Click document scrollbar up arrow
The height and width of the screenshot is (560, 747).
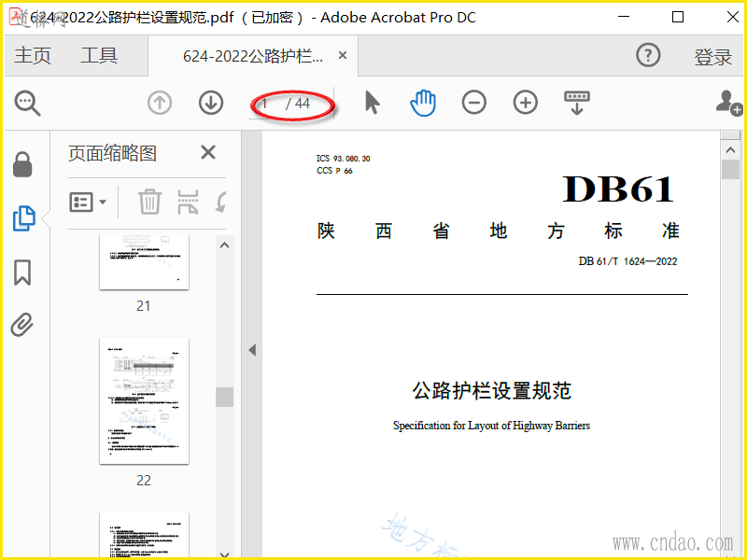point(730,150)
